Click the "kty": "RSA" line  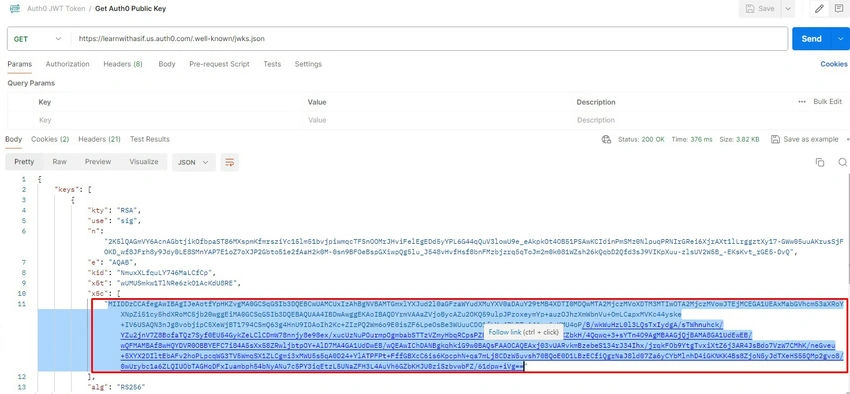click(x=114, y=210)
